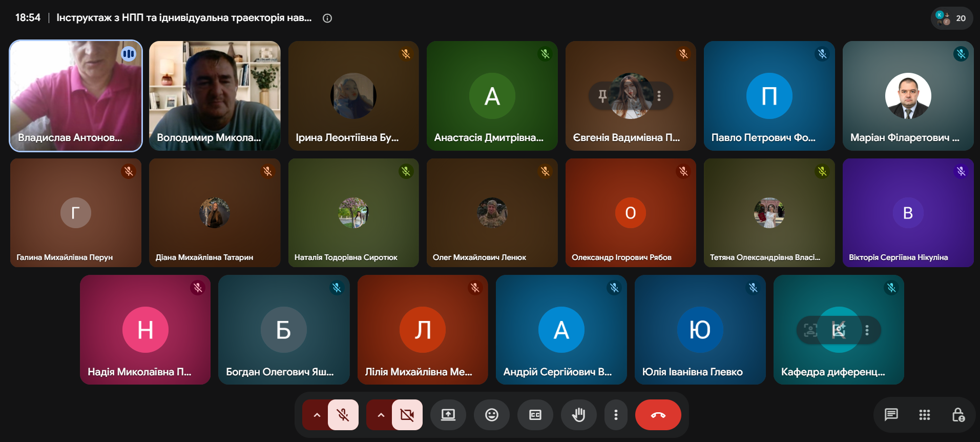Turn on your camera

click(407, 415)
